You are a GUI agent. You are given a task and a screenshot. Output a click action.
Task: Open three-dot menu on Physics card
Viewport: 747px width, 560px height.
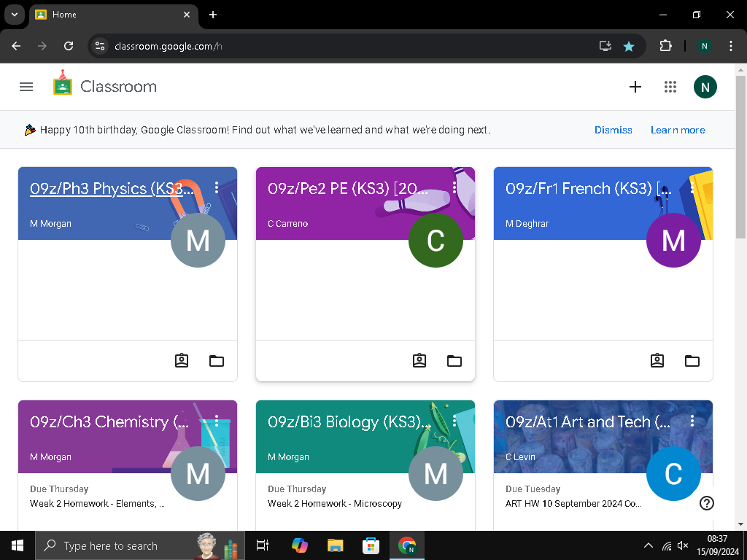click(x=216, y=187)
